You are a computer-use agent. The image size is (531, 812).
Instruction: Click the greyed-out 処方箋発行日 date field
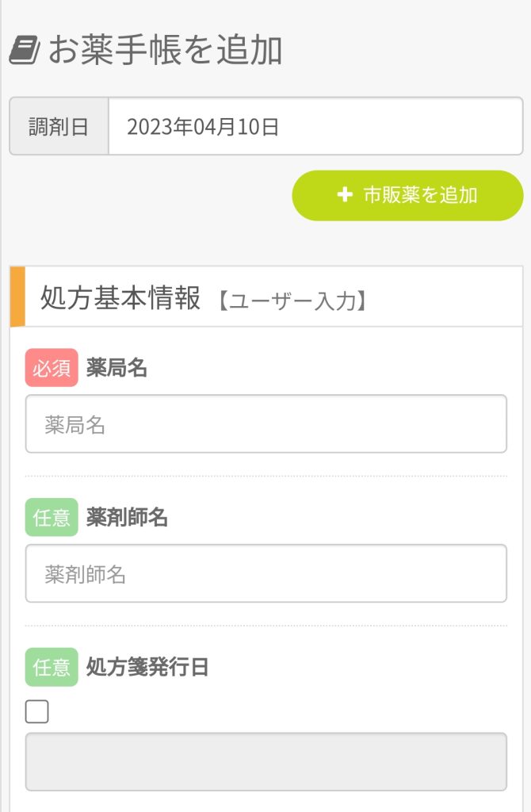coord(265,761)
